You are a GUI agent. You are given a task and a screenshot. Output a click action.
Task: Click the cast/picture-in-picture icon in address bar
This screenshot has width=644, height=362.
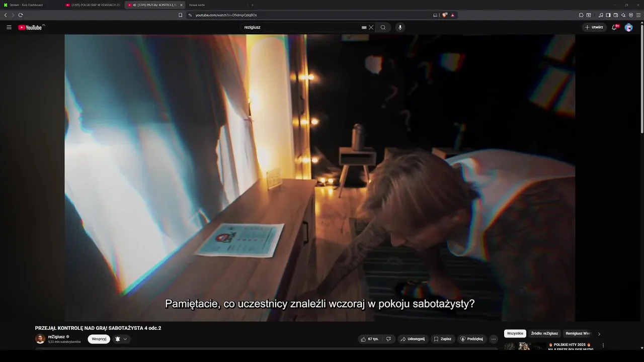click(435, 15)
